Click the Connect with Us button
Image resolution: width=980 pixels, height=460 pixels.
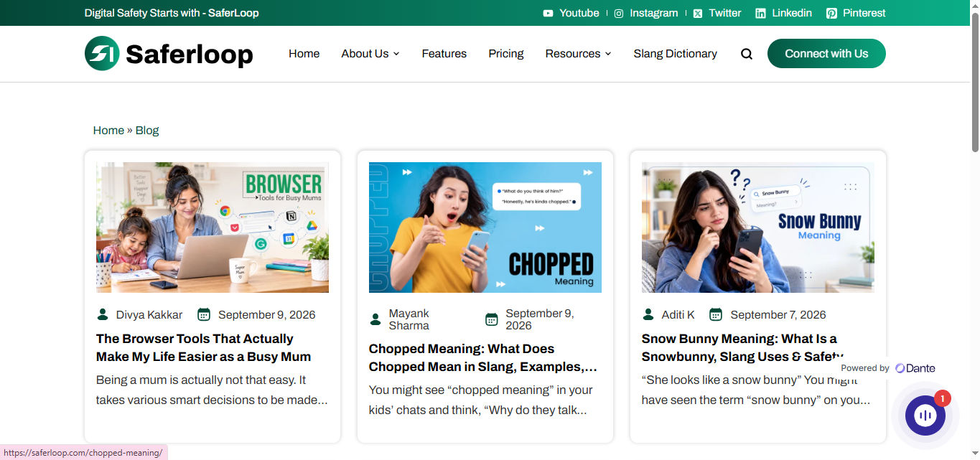coord(826,54)
